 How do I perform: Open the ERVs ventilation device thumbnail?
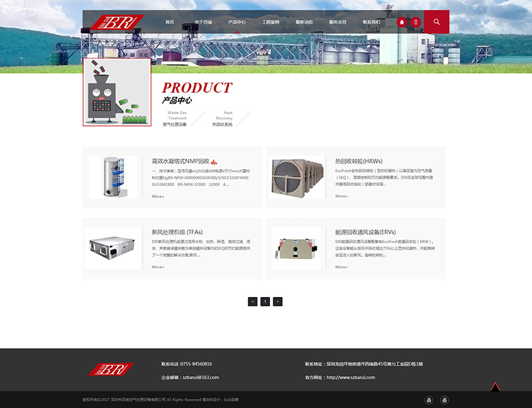[296, 249]
